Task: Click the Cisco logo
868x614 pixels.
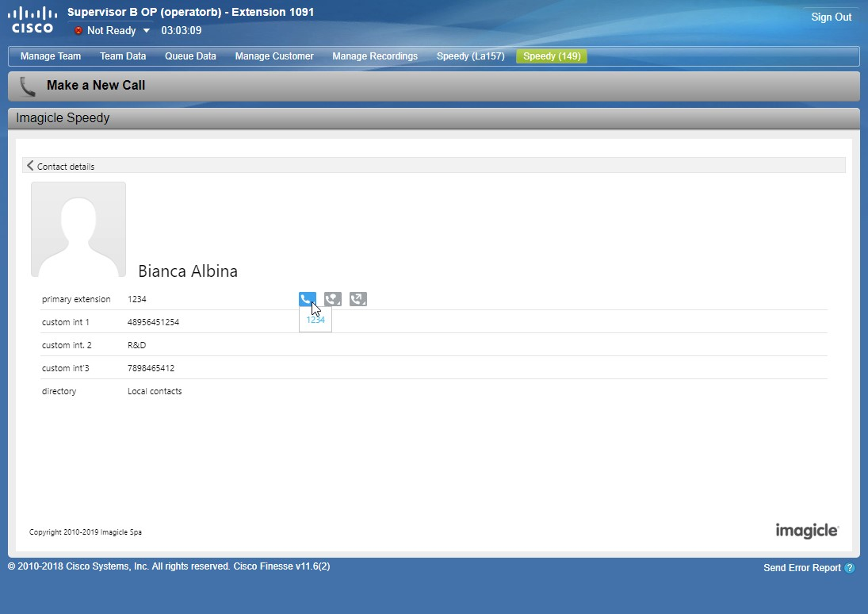Action: 33,20
